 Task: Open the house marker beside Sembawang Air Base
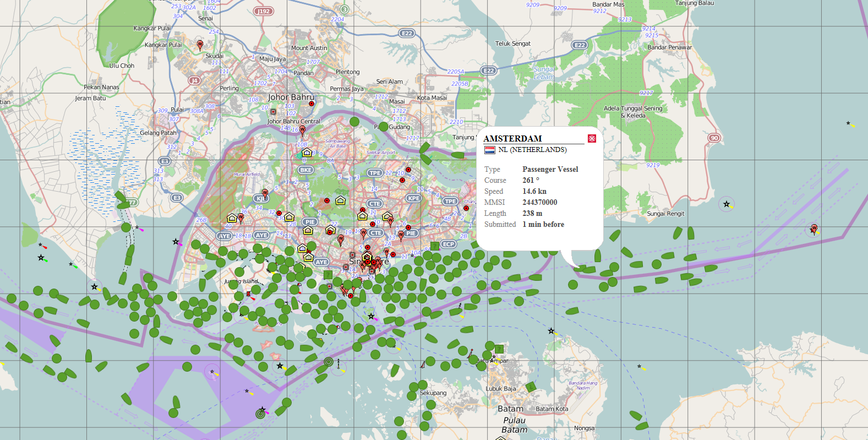pyautogui.click(x=307, y=153)
